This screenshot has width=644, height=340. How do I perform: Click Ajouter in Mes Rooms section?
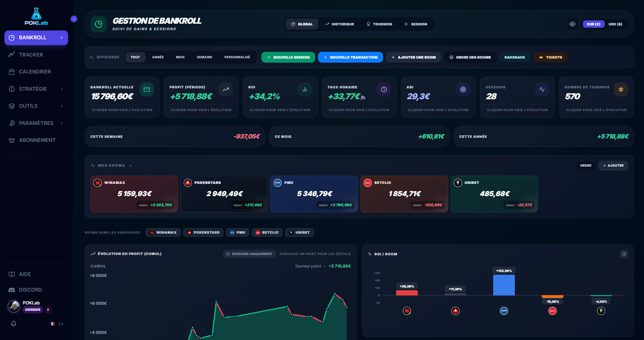pos(613,166)
